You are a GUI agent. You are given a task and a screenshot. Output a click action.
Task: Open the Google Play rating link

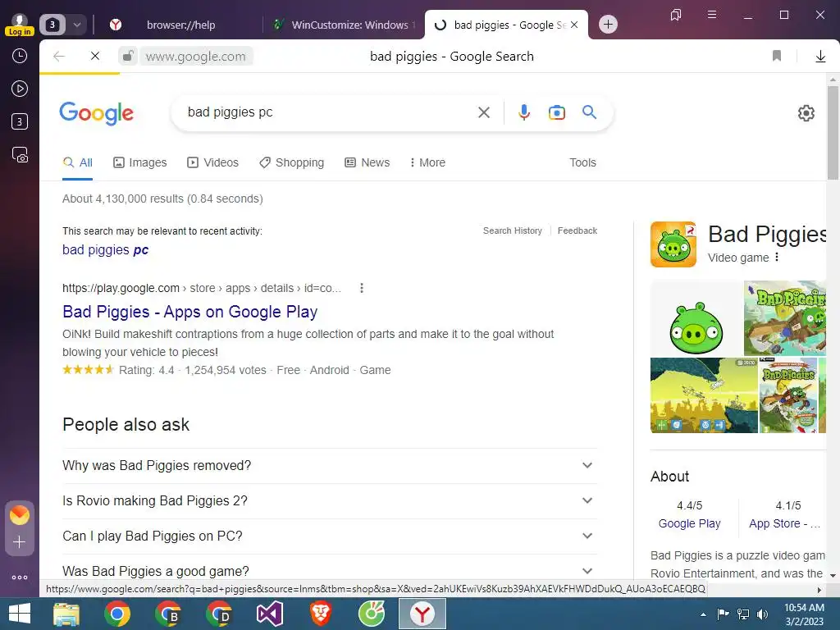(x=689, y=523)
